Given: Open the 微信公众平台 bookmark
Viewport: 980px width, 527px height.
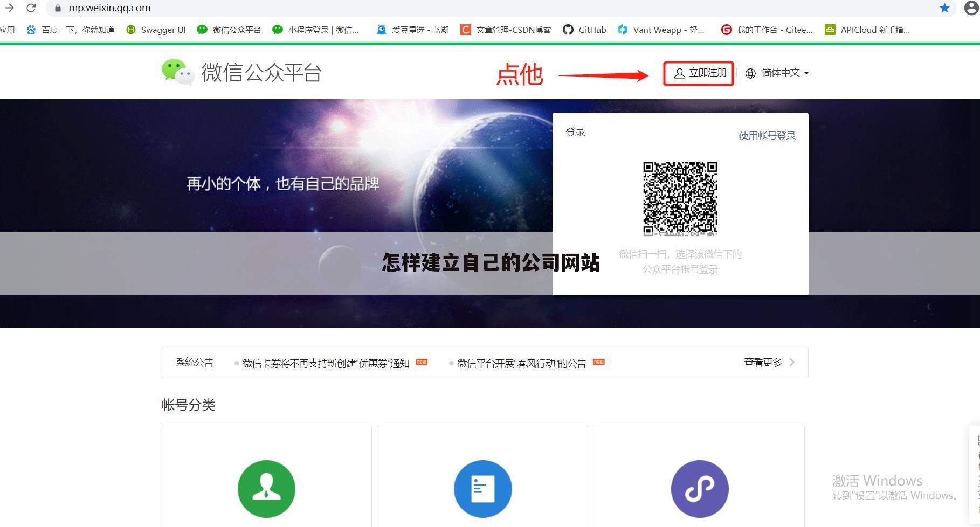Looking at the screenshot, I should click(229, 30).
